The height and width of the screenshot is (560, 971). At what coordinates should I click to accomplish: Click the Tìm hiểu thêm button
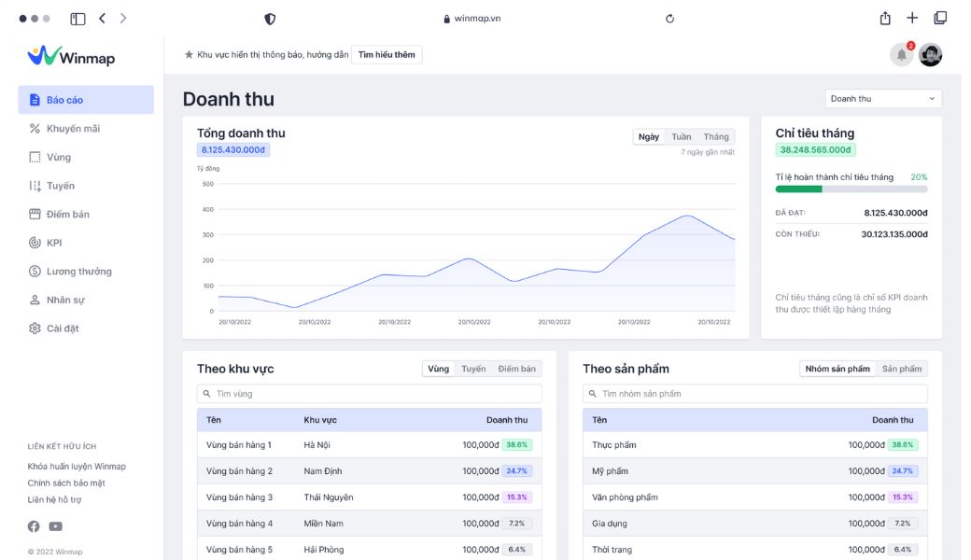tap(387, 54)
